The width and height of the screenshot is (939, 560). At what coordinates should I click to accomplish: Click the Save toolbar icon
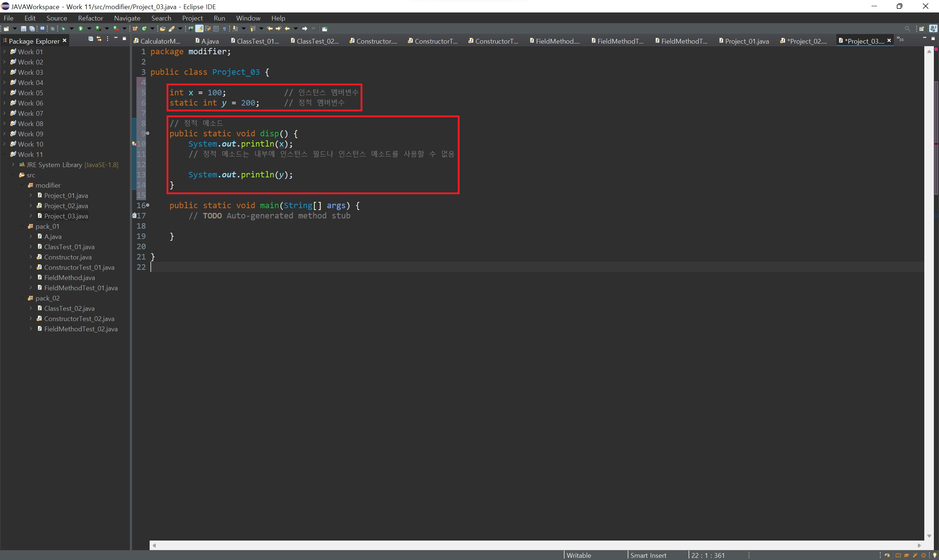tap(23, 29)
